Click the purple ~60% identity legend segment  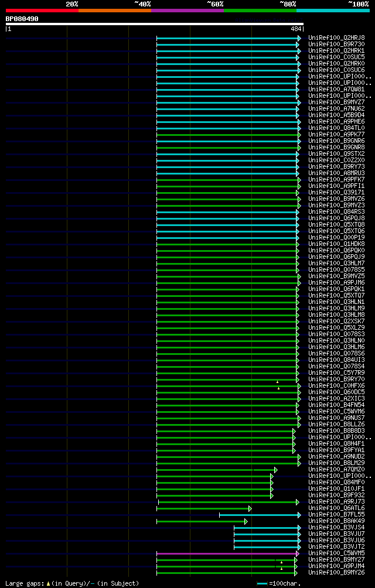(x=187, y=11)
